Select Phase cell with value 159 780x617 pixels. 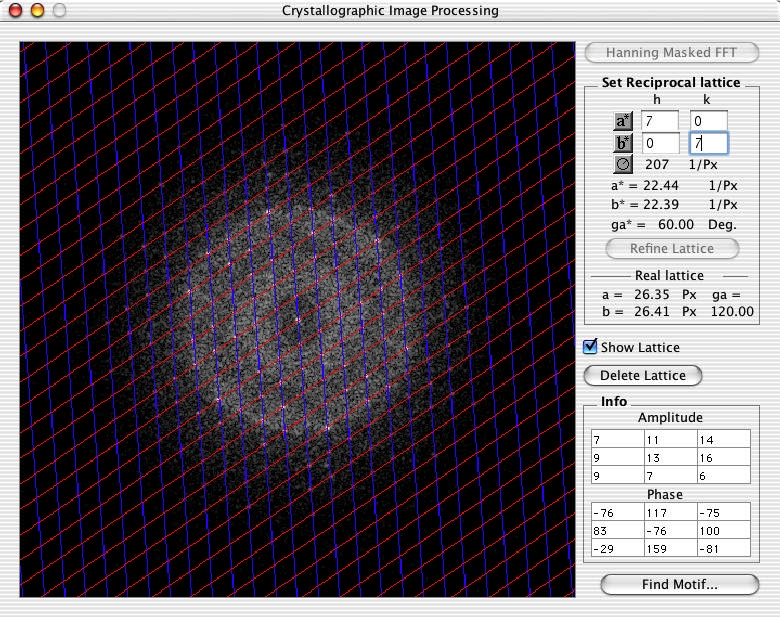pyautogui.click(x=671, y=548)
